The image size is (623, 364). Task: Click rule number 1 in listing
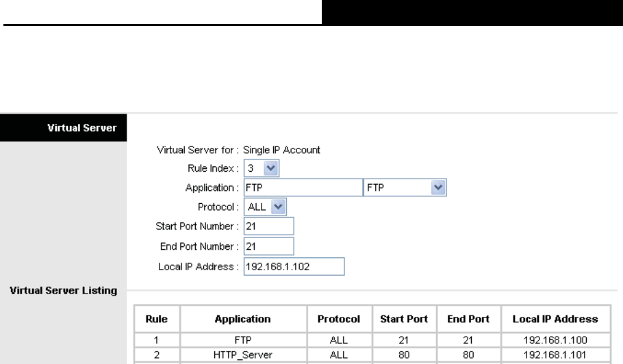pos(156,340)
